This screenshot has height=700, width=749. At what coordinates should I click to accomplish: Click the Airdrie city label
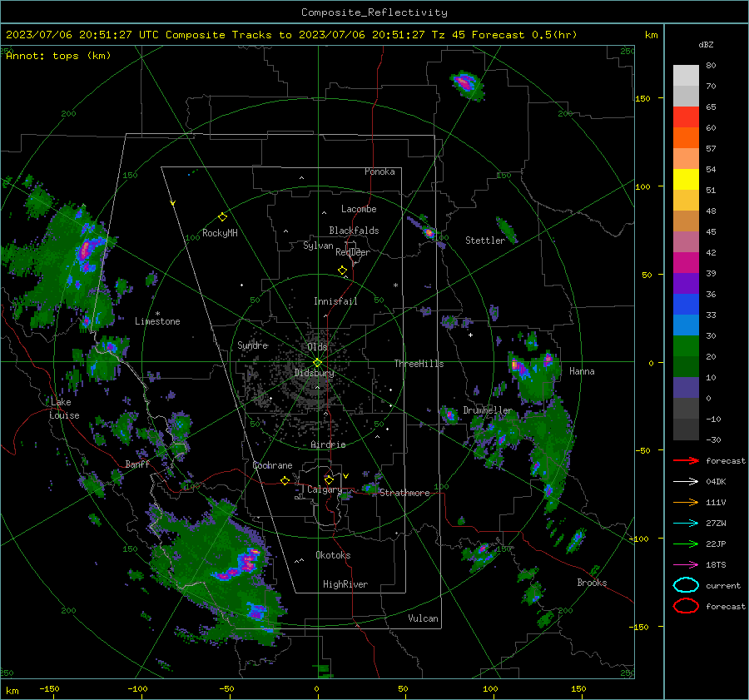(328, 444)
